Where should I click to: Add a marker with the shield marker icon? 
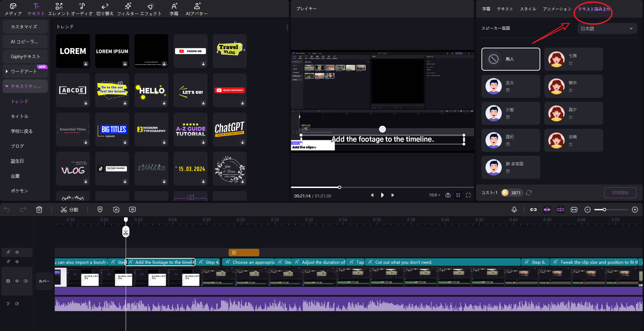[x=100, y=210]
